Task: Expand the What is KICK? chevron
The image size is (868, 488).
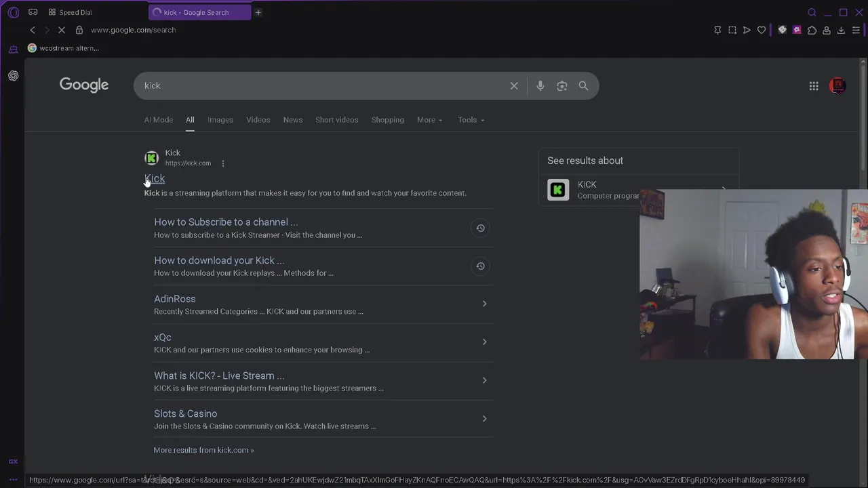Action: point(484,380)
